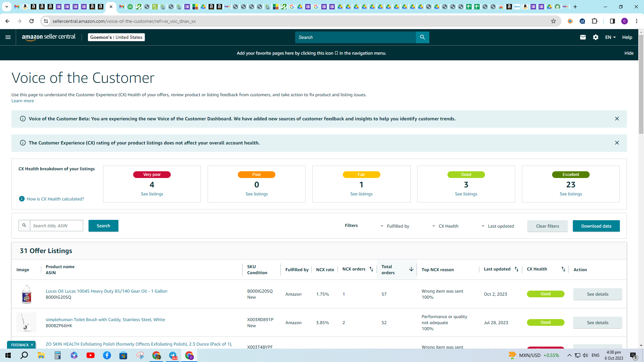Click the search magnifier button in header
This screenshot has width=644, height=362.
pyautogui.click(x=422, y=37)
